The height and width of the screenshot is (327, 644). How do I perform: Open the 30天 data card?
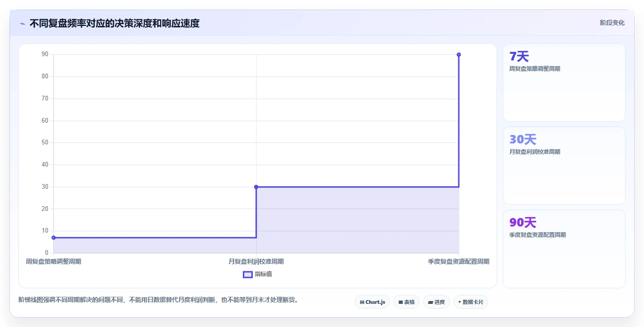coord(564,166)
